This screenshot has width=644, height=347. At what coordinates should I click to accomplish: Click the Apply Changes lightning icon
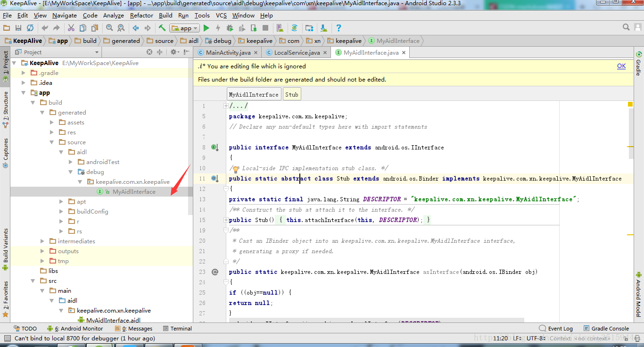point(218,28)
